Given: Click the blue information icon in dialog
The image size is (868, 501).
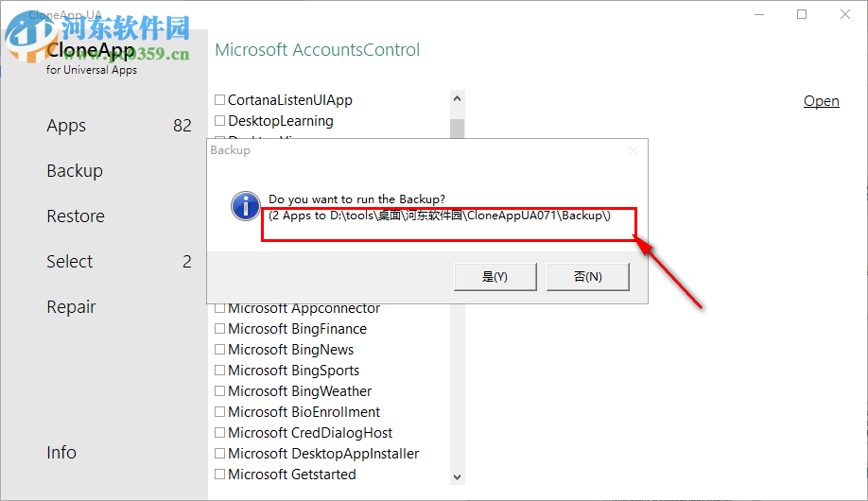Looking at the screenshot, I should 246,206.
